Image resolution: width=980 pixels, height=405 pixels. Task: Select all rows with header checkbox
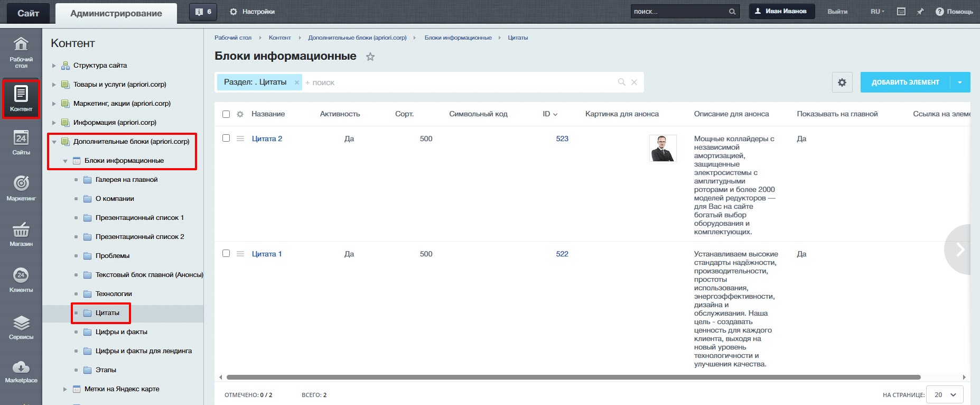226,114
